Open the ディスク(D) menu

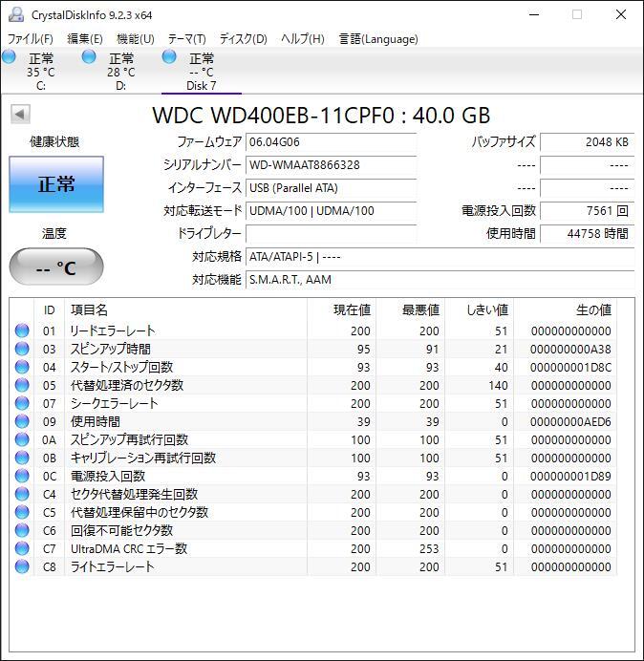coord(244,39)
